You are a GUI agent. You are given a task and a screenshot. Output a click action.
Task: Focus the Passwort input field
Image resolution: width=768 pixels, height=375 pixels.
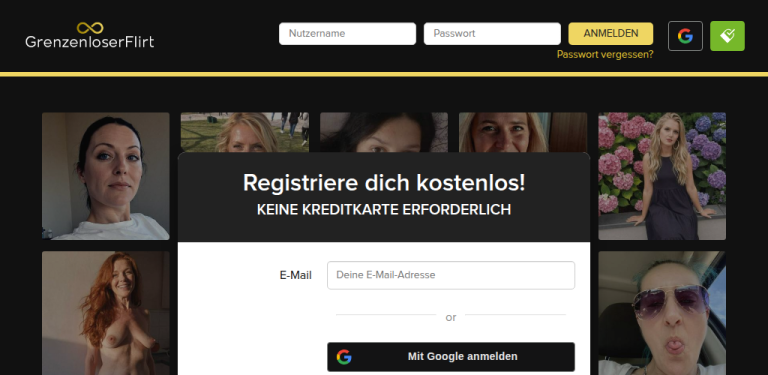click(492, 34)
